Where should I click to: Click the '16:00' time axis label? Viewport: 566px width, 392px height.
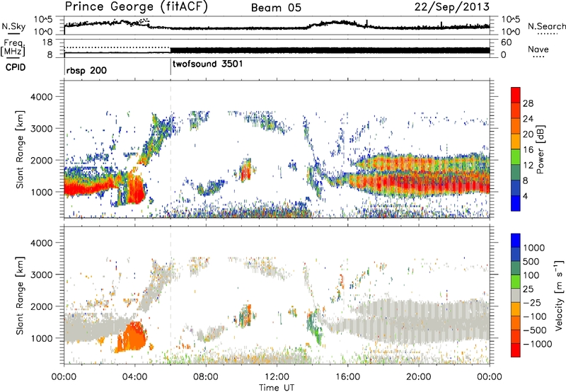tap(347, 377)
